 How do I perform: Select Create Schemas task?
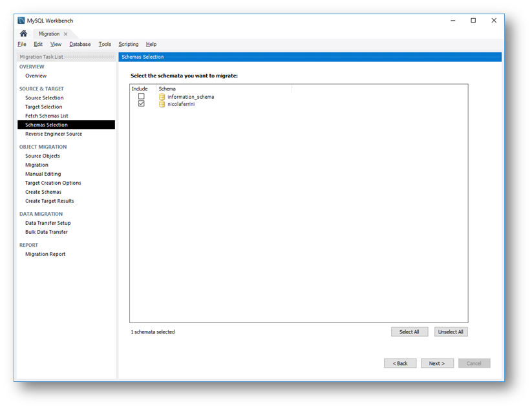[x=43, y=192]
